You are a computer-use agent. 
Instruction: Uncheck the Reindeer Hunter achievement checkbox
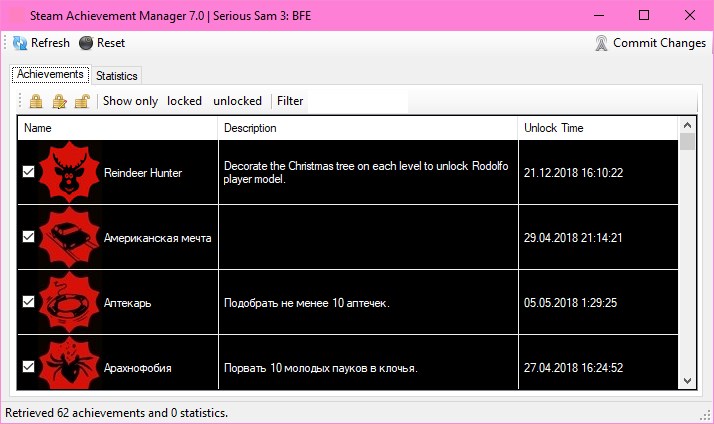(x=29, y=171)
